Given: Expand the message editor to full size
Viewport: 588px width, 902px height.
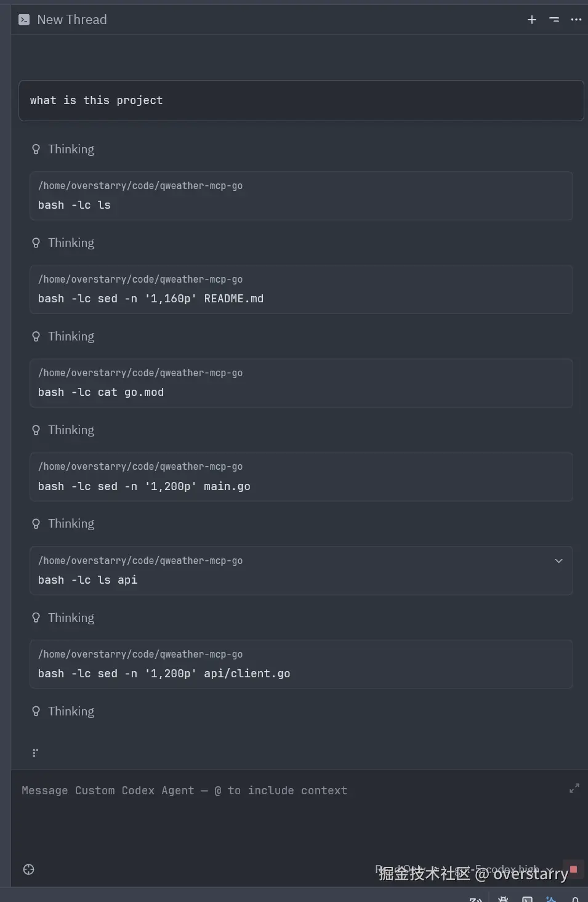Looking at the screenshot, I should [x=574, y=788].
